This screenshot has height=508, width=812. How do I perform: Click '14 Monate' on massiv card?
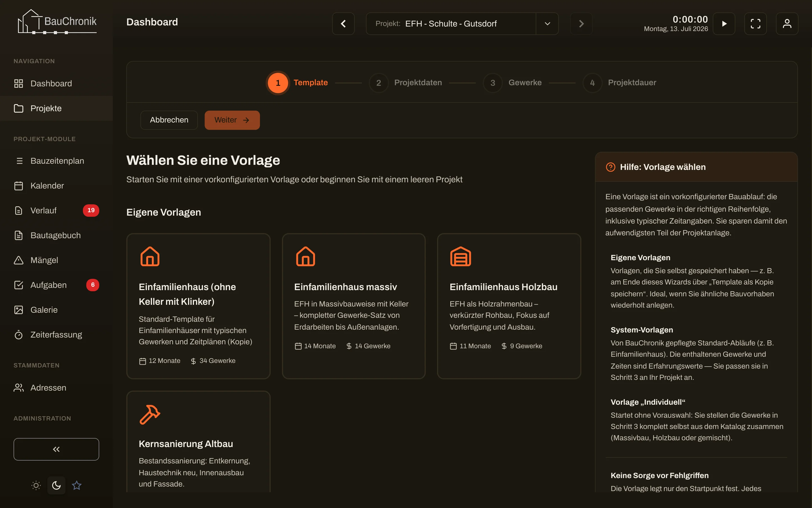point(315,346)
